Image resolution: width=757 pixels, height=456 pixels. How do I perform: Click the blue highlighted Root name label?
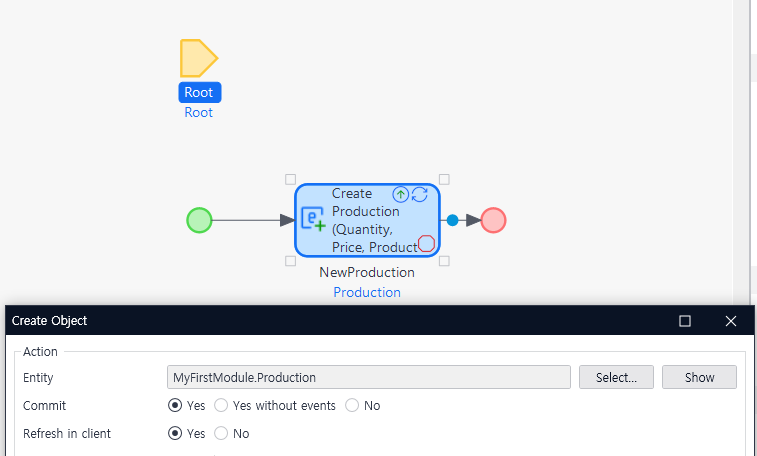click(x=199, y=92)
